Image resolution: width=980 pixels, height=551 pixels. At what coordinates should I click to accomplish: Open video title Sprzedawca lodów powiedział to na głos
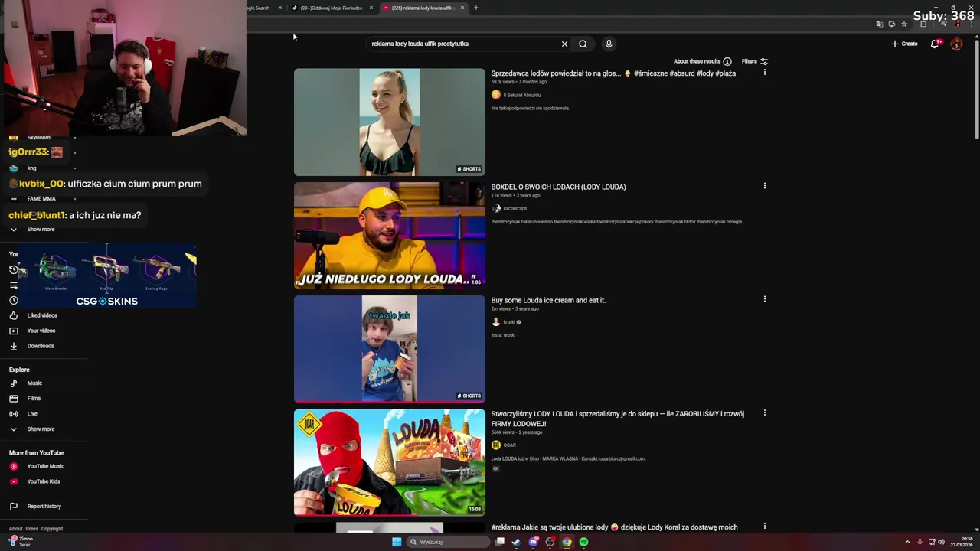[613, 73]
